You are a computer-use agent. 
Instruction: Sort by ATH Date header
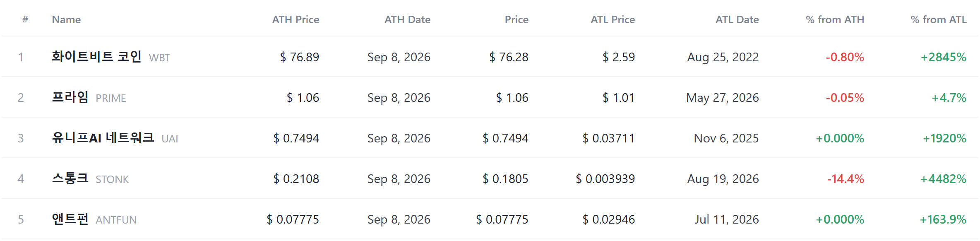[407, 19]
